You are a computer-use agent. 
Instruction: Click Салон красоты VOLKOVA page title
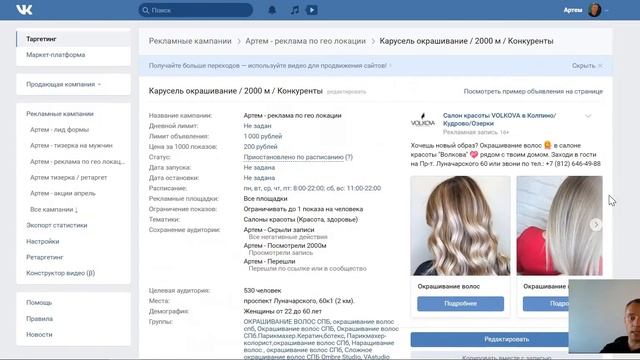(x=500, y=120)
